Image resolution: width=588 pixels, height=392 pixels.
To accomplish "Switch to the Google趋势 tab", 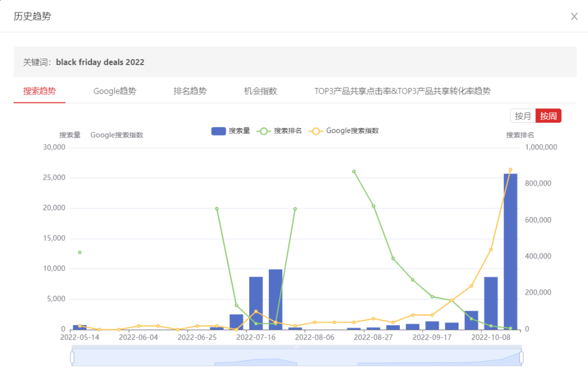I will click(114, 91).
